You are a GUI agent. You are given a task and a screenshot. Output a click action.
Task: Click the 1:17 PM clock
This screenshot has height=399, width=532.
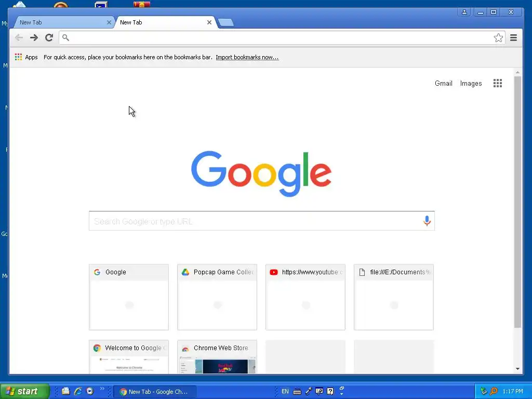[513, 392]
